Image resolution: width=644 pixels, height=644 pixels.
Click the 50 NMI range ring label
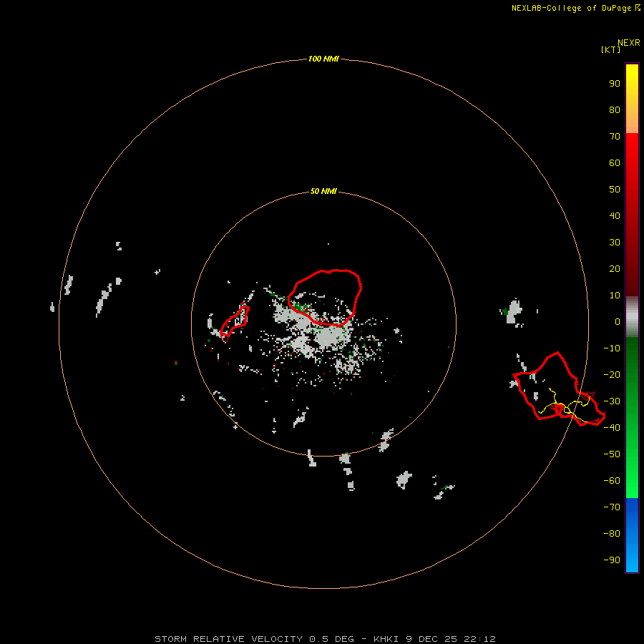click(323, 191)
